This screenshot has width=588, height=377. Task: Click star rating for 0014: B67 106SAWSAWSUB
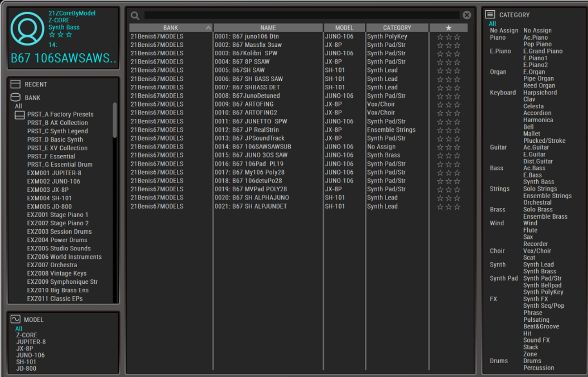pyautogui.click(x=449, y=147)
